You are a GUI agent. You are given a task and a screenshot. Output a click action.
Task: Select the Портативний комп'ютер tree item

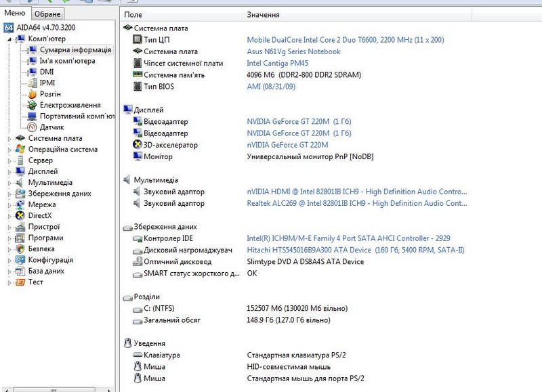[77, 116]
